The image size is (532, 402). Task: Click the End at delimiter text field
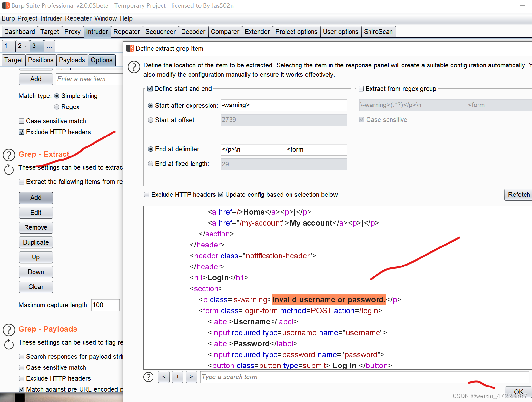(x=284, y=149)
